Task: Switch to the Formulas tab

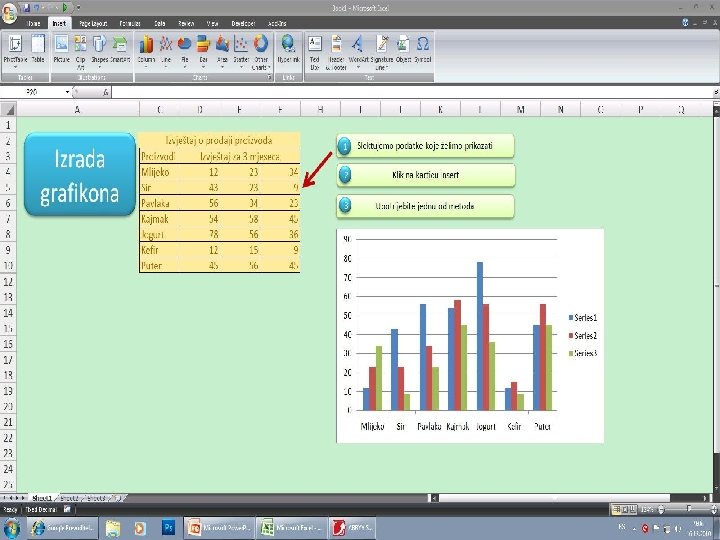Action: pyautogui.click(x=130, y=23)
